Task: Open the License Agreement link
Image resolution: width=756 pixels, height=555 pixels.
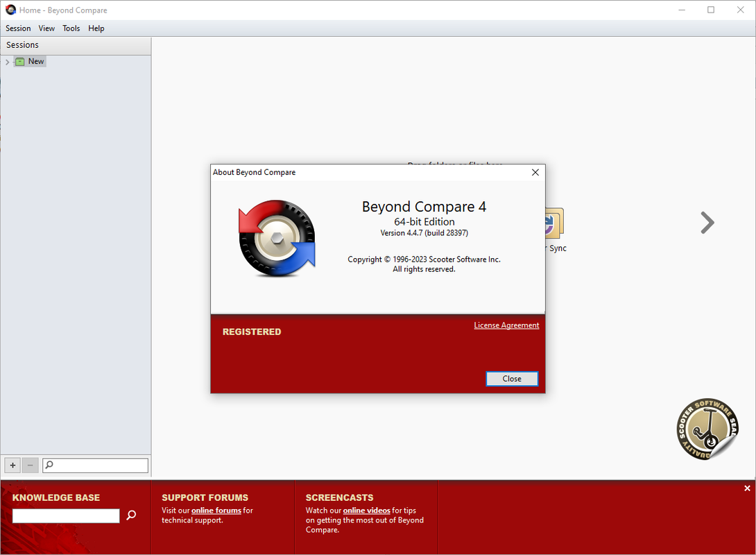Action: [x=506, y=325]
